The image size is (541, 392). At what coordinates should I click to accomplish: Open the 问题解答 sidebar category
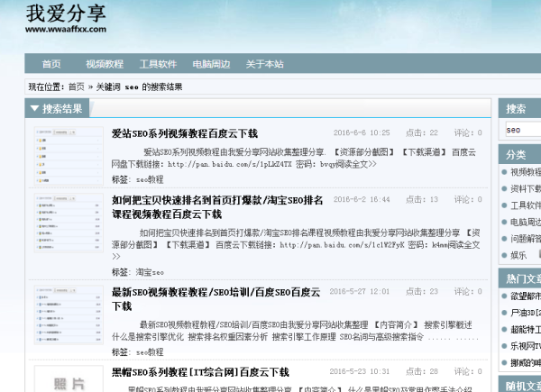tap(526, 239)
